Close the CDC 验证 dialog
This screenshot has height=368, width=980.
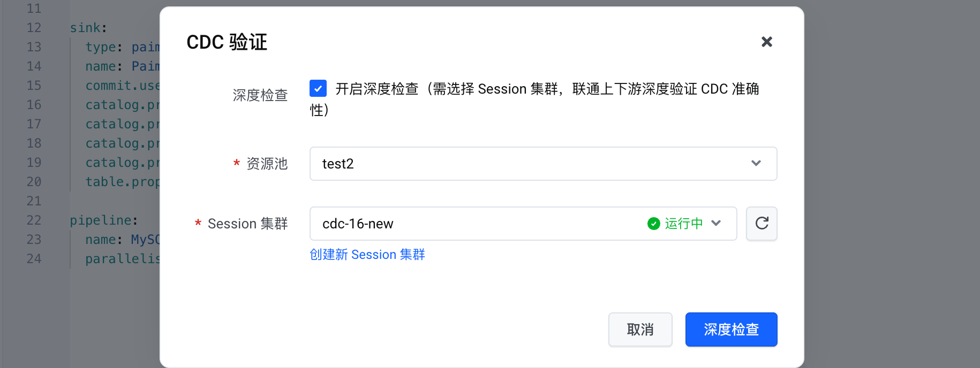tap(767, 42)
